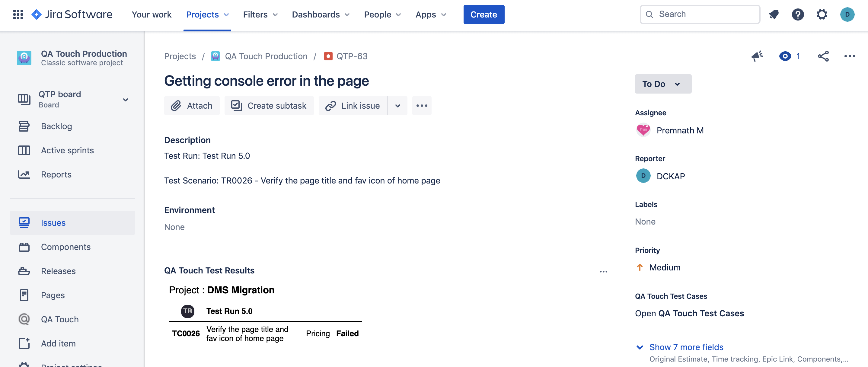868x367 pixels.
Task: Click the Add item icon
Action: [x=24, y=343]
